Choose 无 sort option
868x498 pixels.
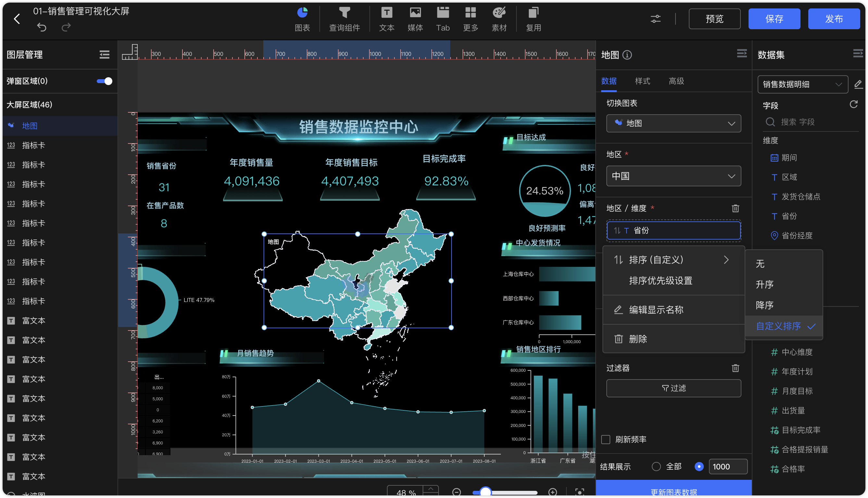coord(784,264)
